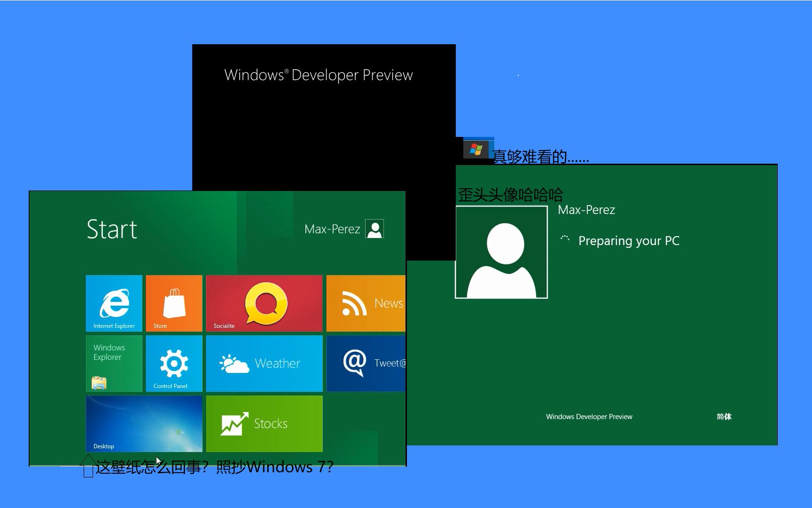The height and width of the screenshot is (508, 812).
Task: Open the Windows Explorer tile
Action: [x=114, y=364]
